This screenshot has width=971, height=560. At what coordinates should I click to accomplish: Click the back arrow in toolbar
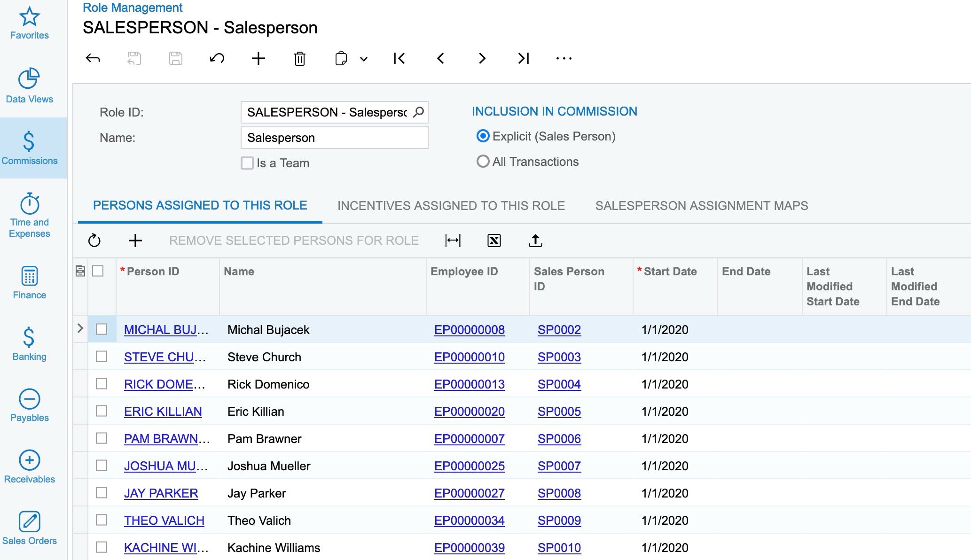click(x=93, y=58)
